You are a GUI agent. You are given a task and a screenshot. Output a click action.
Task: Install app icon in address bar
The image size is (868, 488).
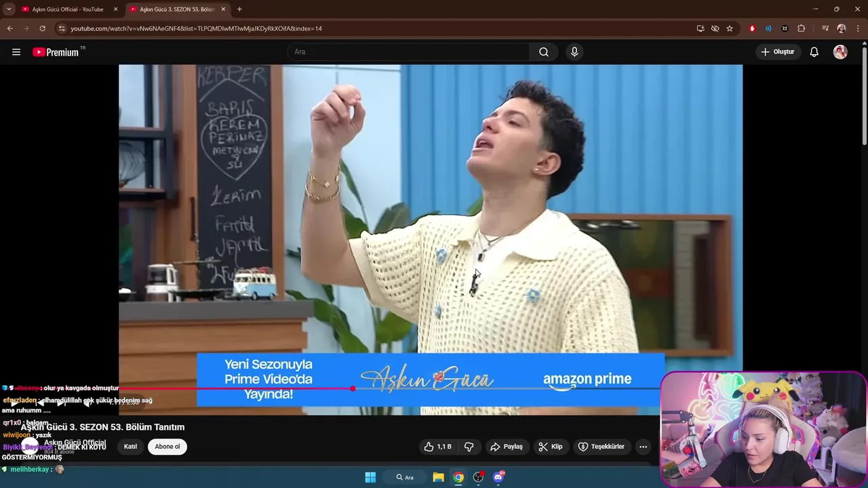click(x=701, y=28)
